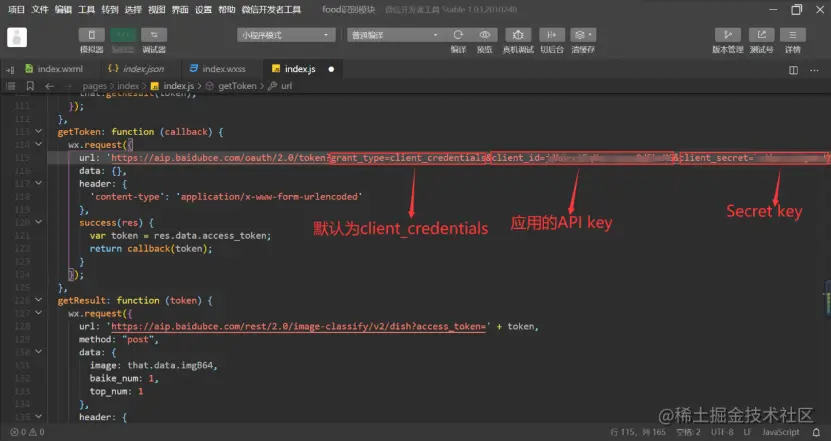Collapse the success(res) block at line 120
The height and width of the screenshot is (442, 831).
39,222
